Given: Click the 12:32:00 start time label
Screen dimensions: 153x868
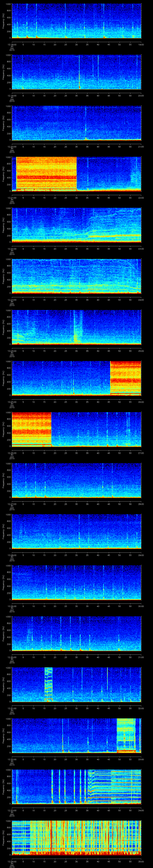Looking at the screenshot, I should [12, 759].
